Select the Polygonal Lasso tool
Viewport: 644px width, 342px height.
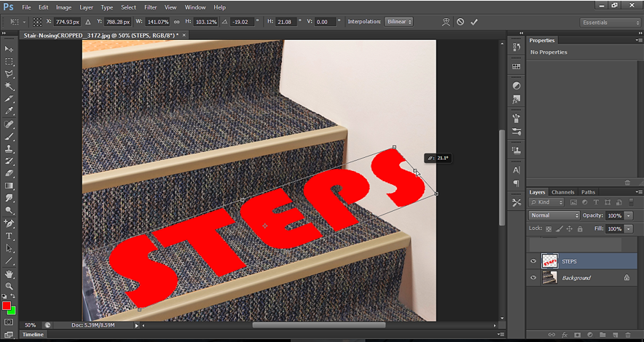click(x=9, y=74)
